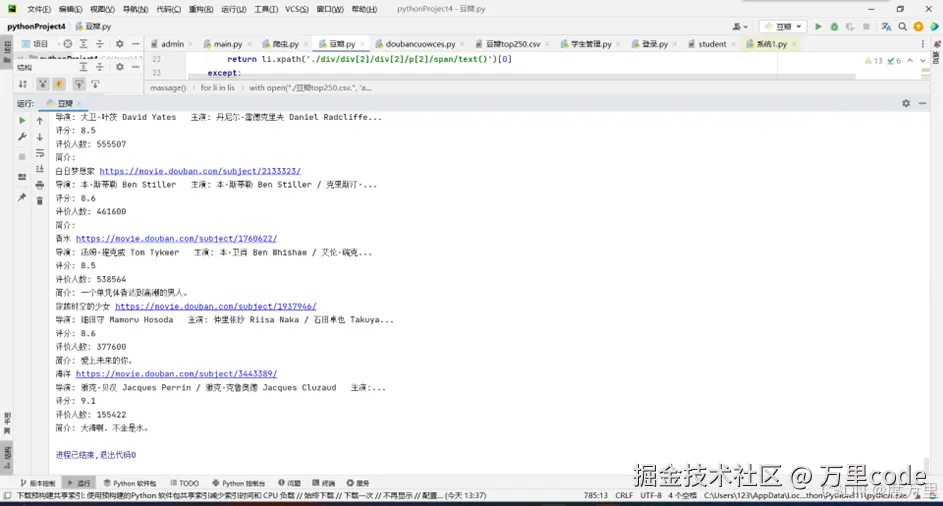Open the translate icon in the top toolbar
The image size is (943, 506).
pos(886,26)
